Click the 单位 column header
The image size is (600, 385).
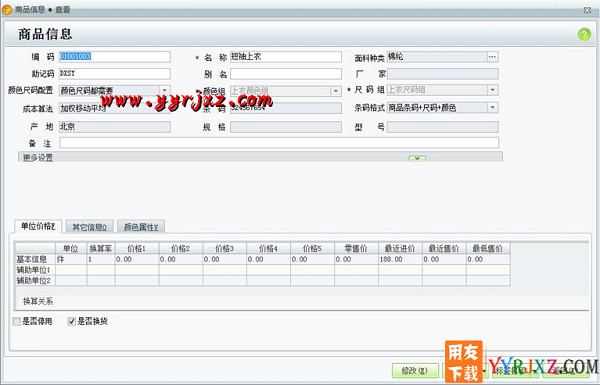[71, 249]
